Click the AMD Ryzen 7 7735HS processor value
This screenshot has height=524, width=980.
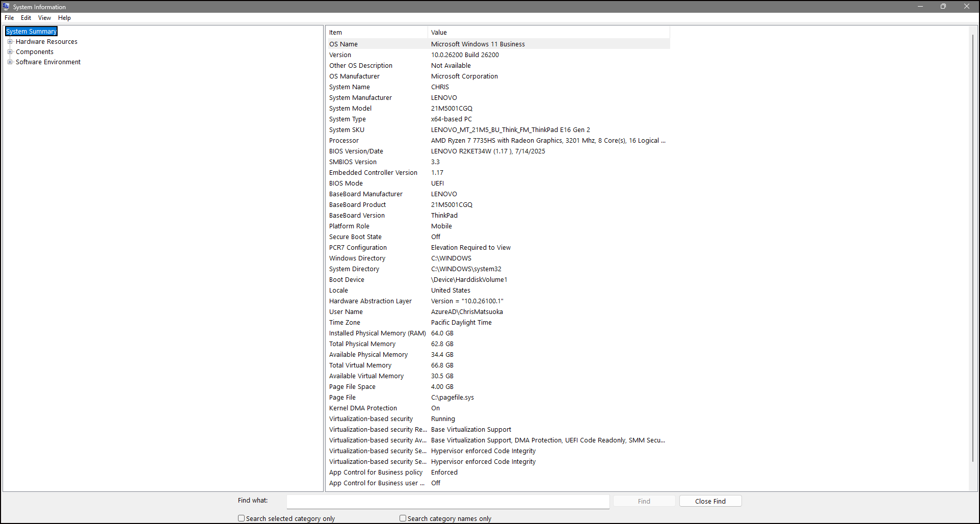point(548,141)
